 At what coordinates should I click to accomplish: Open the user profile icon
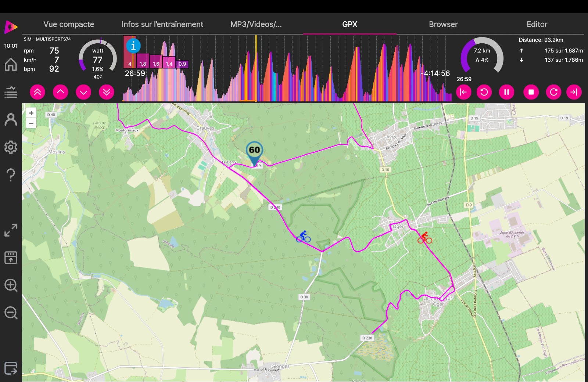pyautogui.click(x=11, y=120)
